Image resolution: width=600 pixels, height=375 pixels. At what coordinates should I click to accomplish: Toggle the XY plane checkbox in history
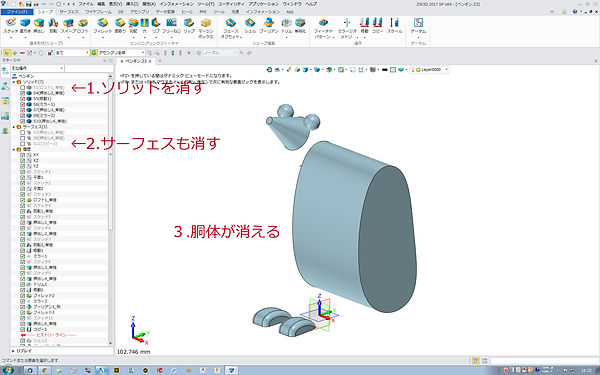[x=23, y=155]
